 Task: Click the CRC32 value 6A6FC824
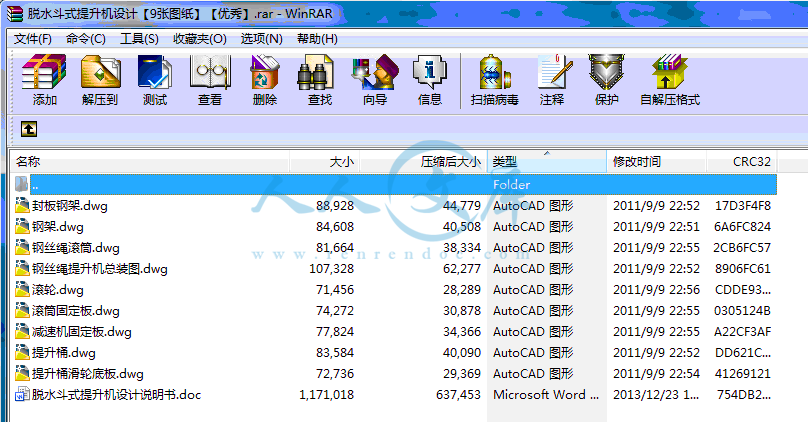tap(743, 227)
